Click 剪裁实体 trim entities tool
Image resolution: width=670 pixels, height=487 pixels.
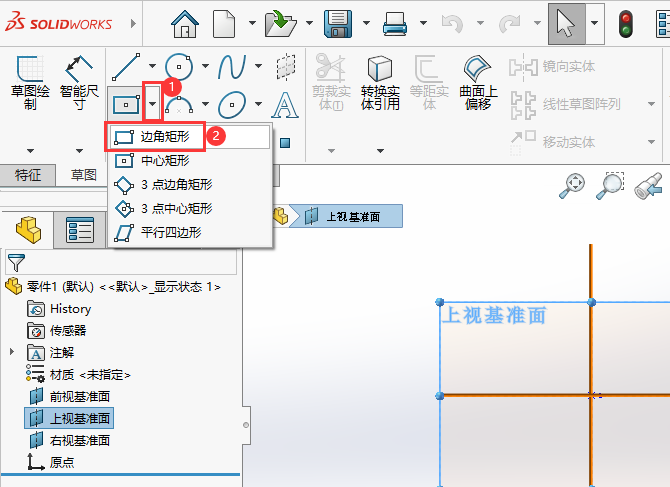click(x=331, y=82)
